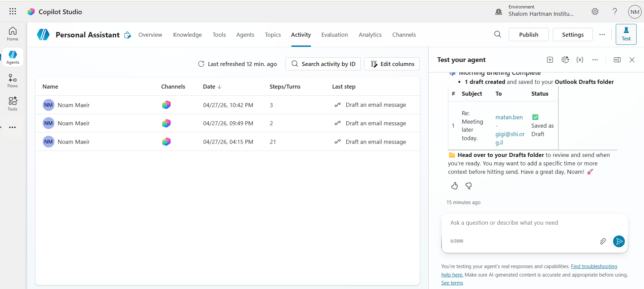Click the Copilot Studio logo
The height and width of the screenshot is (289, 644).
click(31, 12)
